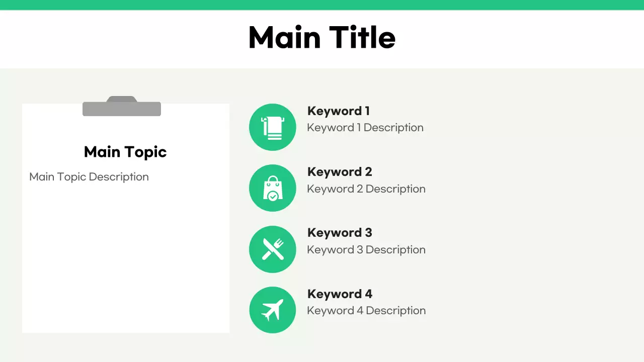The height and width of the screenshot is (362, 644).
Task: Select the shopping bag checkmark icon
Action: pyautogui.click(x=272, y=188)
